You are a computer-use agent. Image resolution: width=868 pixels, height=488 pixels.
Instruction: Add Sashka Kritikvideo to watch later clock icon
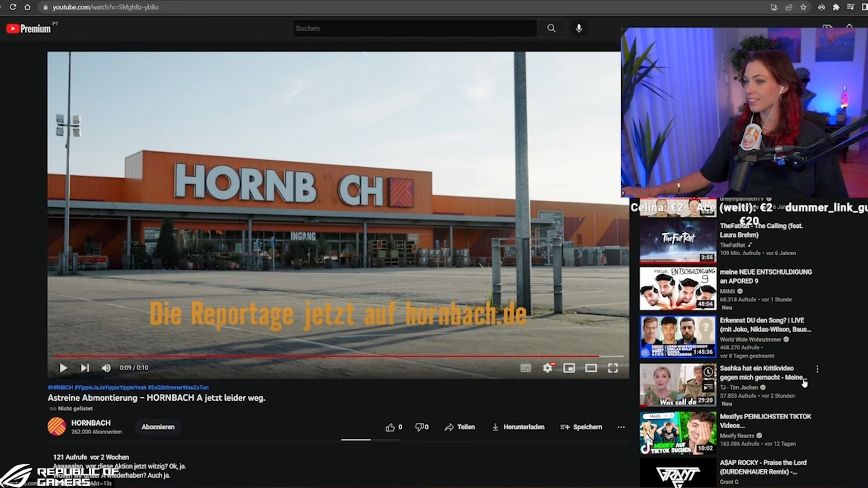pyautogui.click(x=708, y=372)
